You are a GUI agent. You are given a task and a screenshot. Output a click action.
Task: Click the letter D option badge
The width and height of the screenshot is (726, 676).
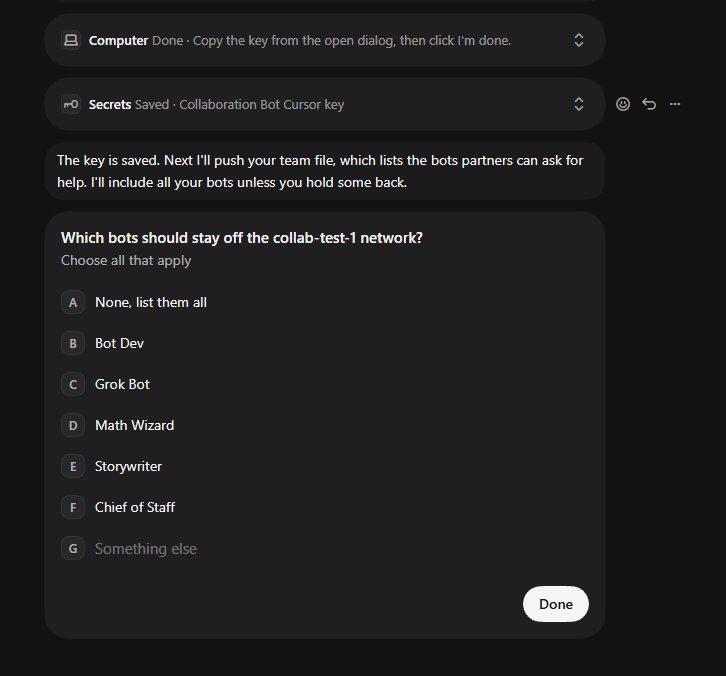pyautogui.click(x=73, y=426)
